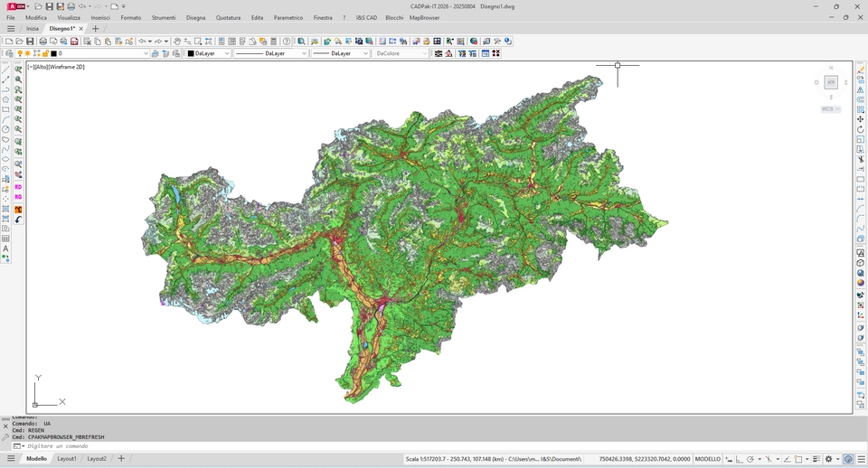868x468 pixels.
Task: Switch to the Layout2 tab
Action: tap(97, 459)
